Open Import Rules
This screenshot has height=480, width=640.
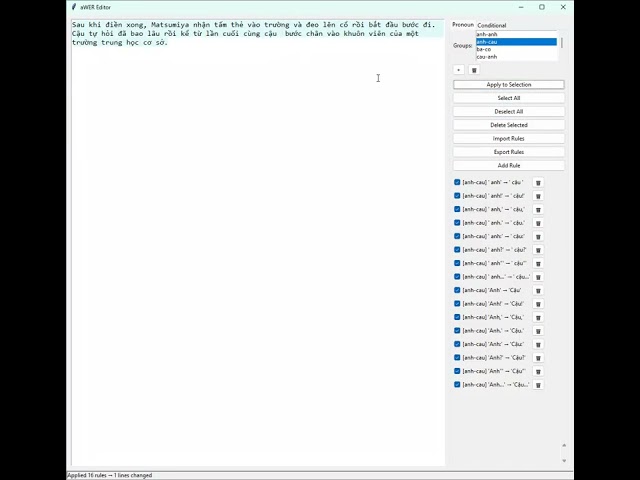tap(509, 138)
